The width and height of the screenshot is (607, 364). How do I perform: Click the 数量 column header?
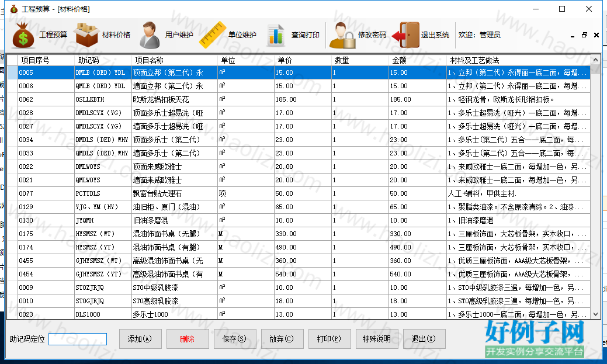tap(360, 60)
